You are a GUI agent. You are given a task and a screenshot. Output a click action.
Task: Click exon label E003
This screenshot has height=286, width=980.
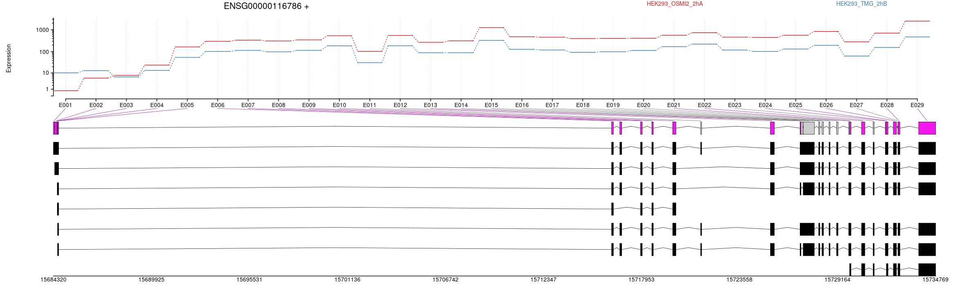pyautogui.click(x=126, y=105)
